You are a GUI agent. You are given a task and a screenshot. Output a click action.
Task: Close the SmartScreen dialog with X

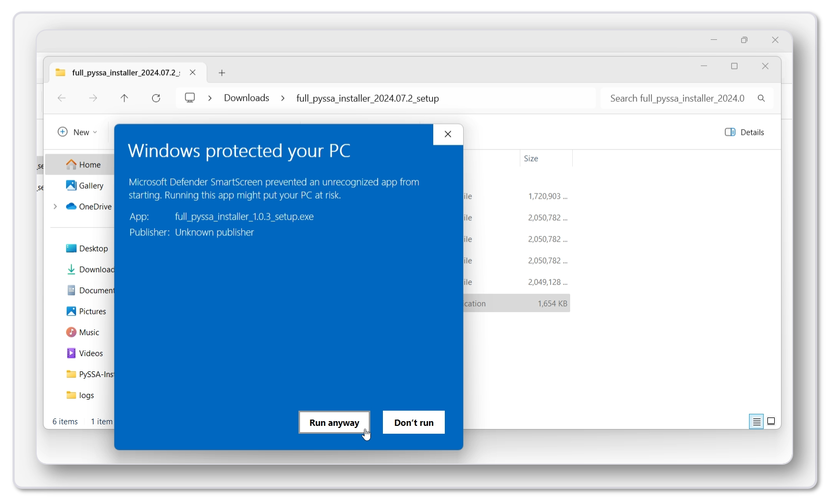tap(448, 134)
